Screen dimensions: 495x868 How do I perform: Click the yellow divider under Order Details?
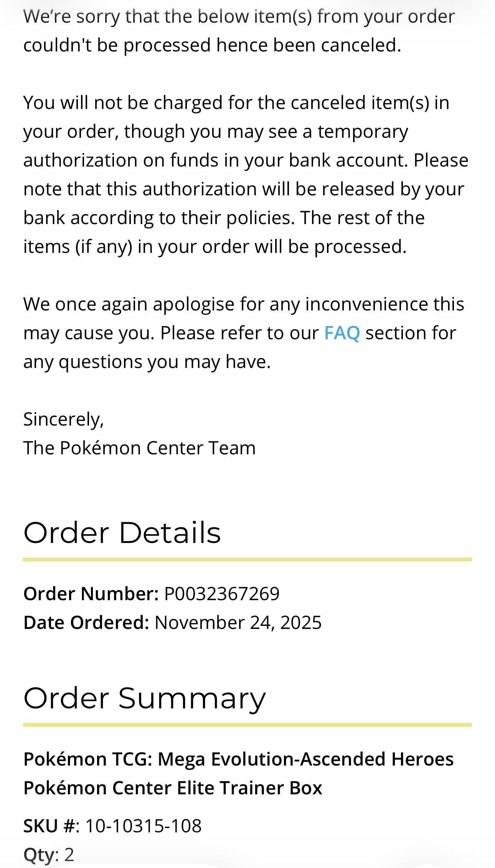pyautogui.click(x=247, y=559)
